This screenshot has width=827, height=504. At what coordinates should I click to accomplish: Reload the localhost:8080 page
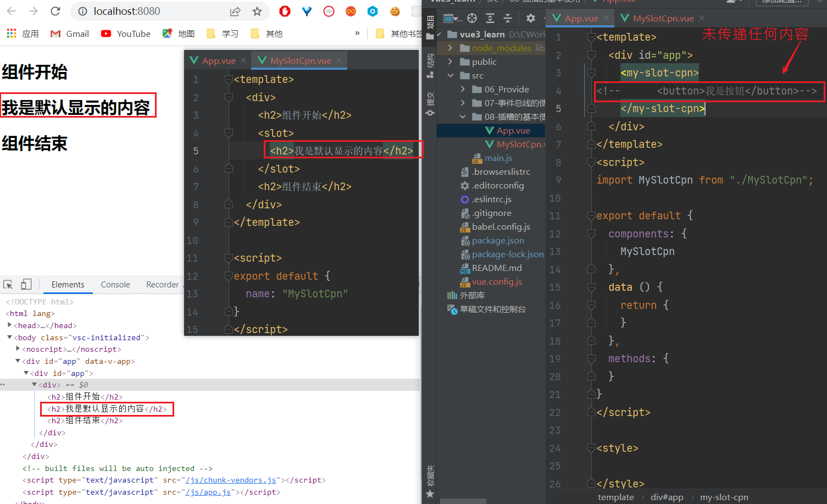click(55, 11)
